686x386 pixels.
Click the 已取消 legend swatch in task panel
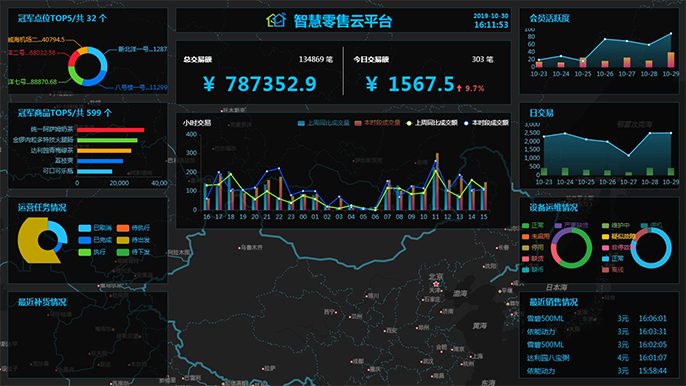coord(84,228)
